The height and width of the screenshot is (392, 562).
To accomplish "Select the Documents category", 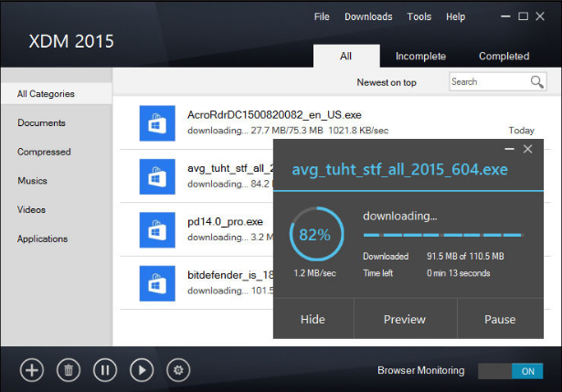I will 41,123.
